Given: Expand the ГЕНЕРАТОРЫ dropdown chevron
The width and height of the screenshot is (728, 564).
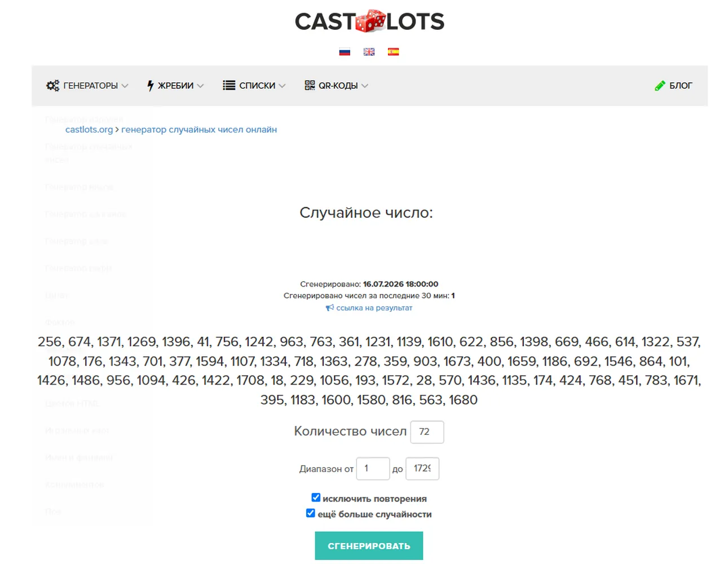Looking at the screenshot, I should [x=125, y=86].
